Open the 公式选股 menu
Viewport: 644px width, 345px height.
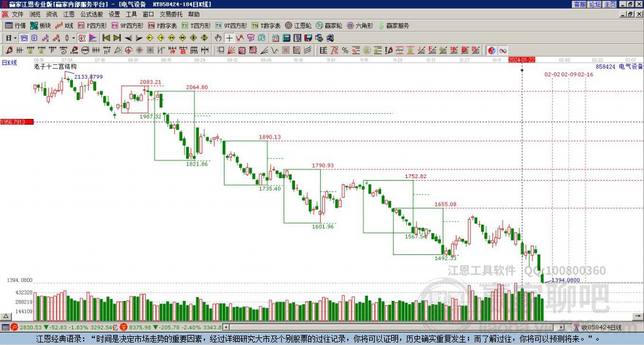92,14
